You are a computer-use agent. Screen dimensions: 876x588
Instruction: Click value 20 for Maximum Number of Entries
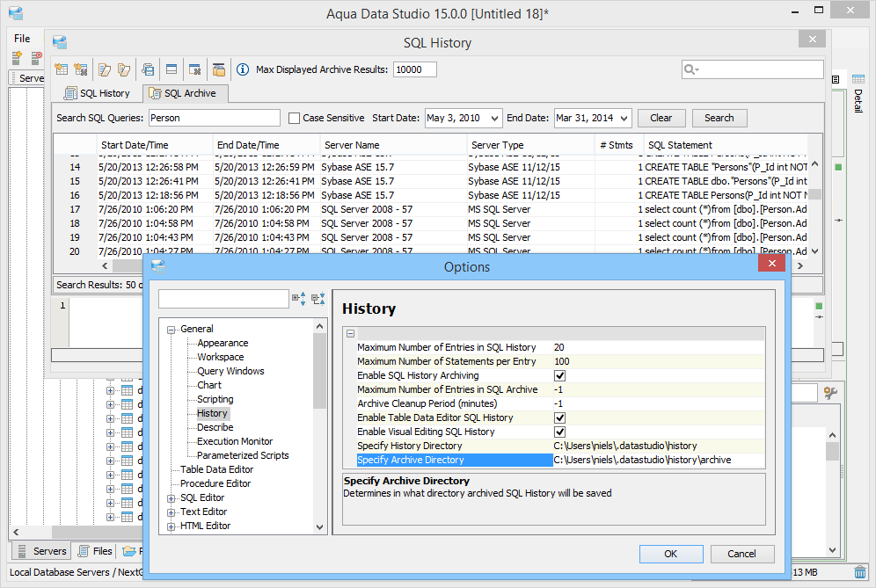658,347
